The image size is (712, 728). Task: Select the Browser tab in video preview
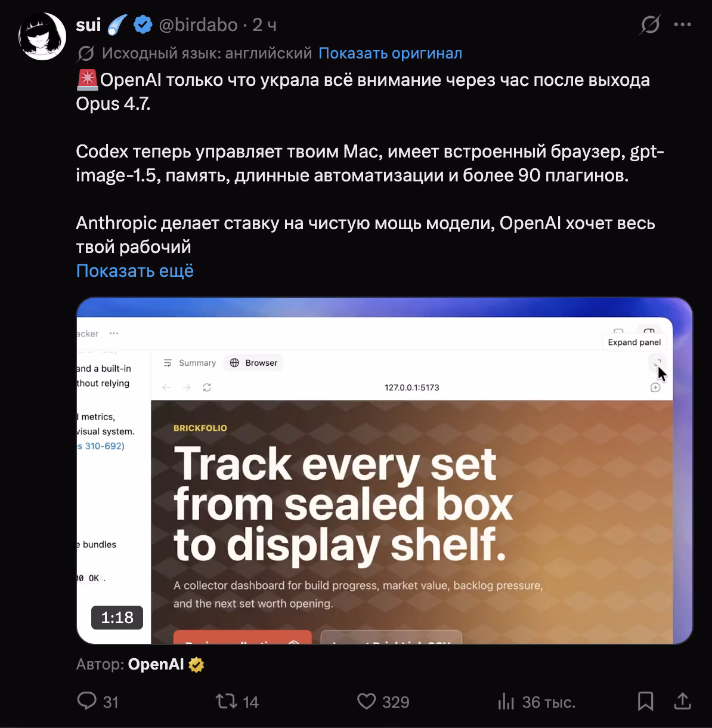pos(254,363)
